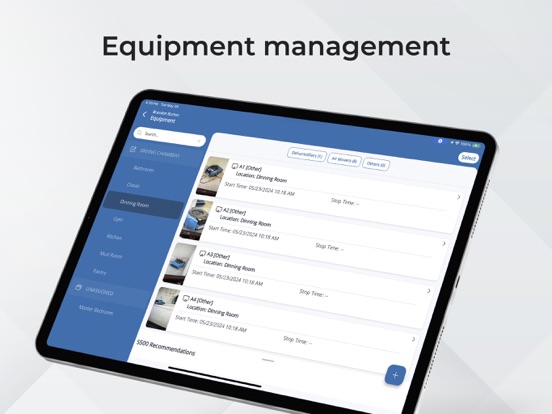Select Mud Room in the room list
Viewport: 552px width, 414px height.
(111, 255)
